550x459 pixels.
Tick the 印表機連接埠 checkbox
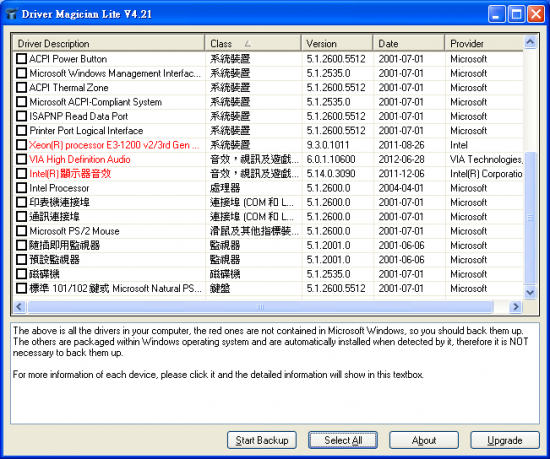point(21,202)
